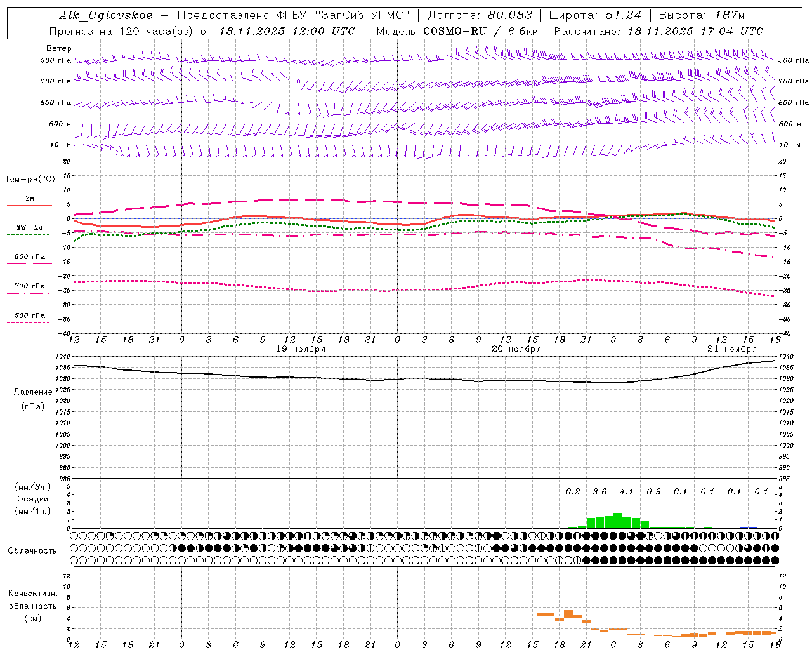
Task: Click the 'Давление' pressure panel label
Action: pos(33,392)
